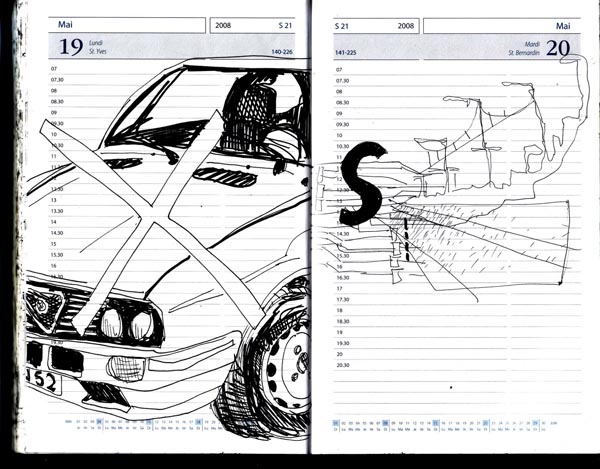Click the "07.30" time slot on Monday's page
Screen dimensions: 600x469
tap(57, 80)
